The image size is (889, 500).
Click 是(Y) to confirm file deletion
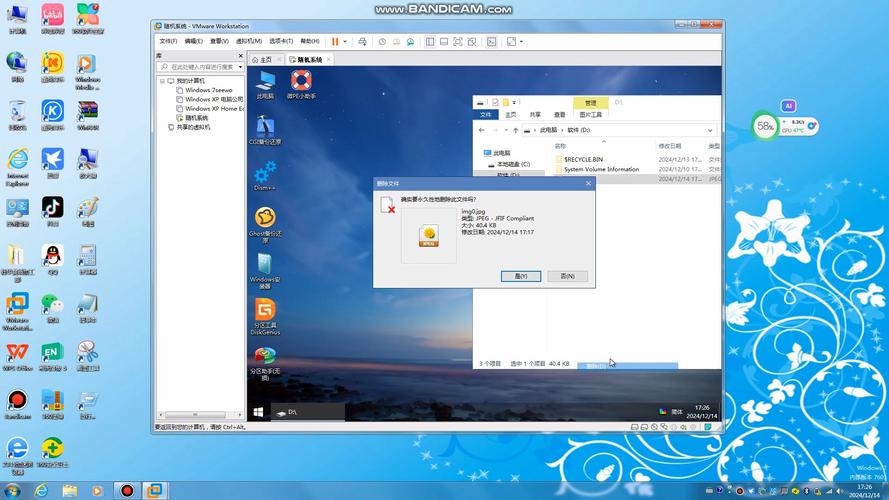(520, 276)
